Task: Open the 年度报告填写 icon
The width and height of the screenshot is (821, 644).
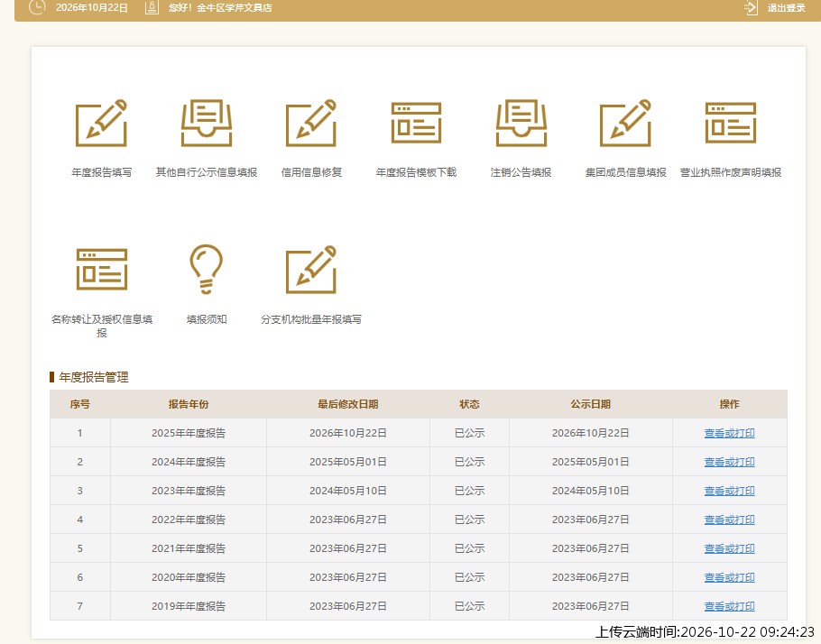Action: pyautogui.click(x=102, y=123)
